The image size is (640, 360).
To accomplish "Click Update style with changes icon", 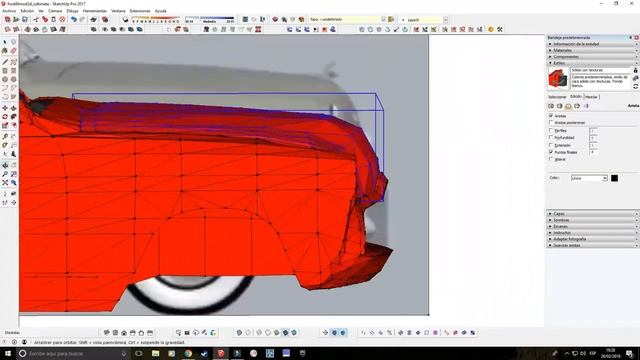I will [x=636, y=87].
